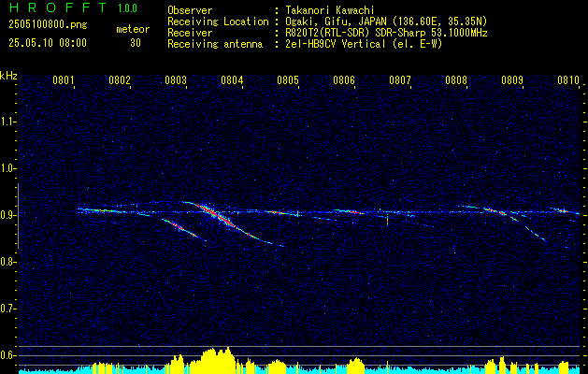This screenshot has width=588, height=374.
Task: Select the filename 2505100800.png
Action: pyautogui.click(x=48, y=25)
